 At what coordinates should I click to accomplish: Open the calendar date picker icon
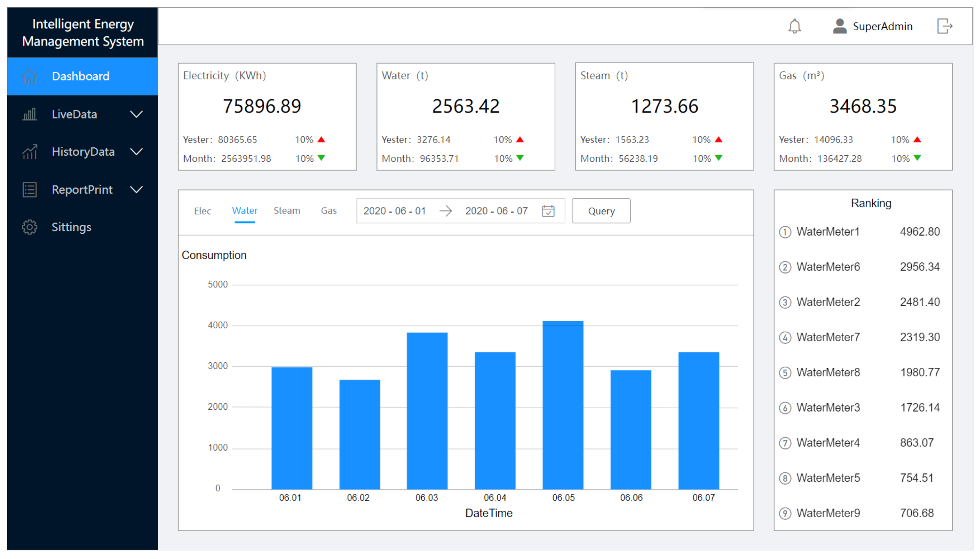[548, 211]
